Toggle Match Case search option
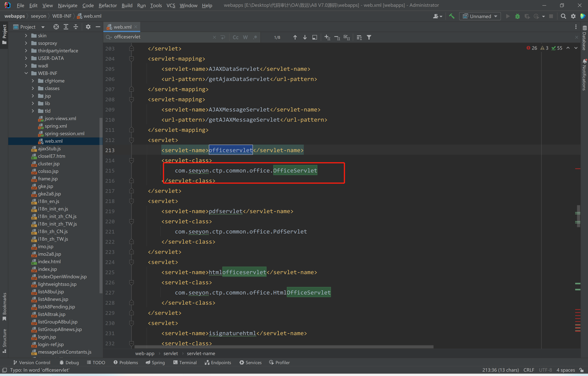 (x=235, y=37)
